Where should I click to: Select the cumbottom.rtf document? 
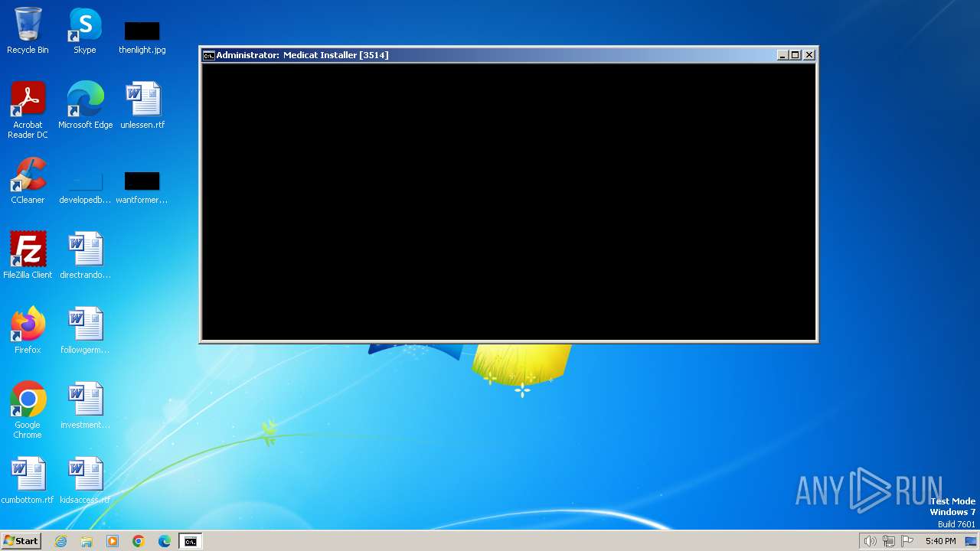click(28, 480)
